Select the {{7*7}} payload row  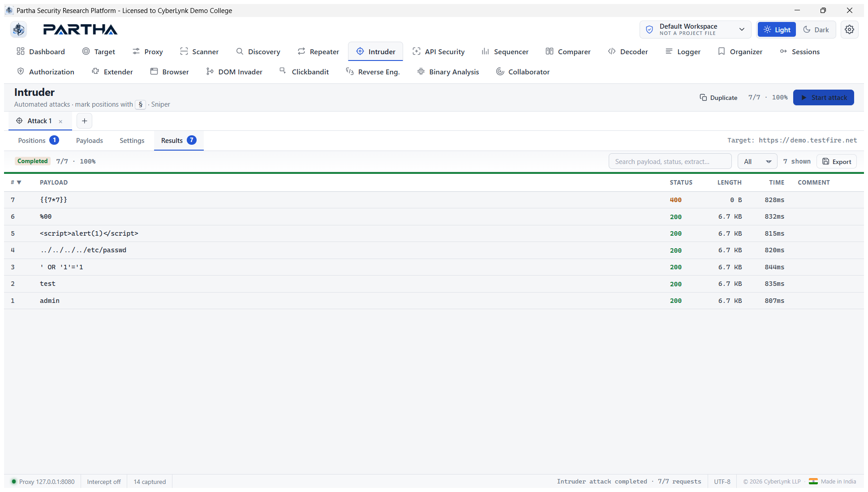[434, 200]
